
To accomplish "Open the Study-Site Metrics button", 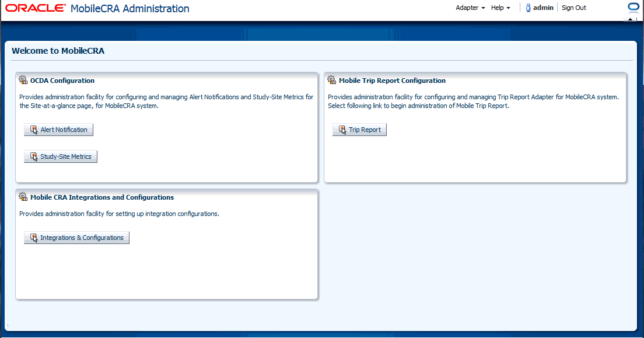I will (x=61, y=156).
